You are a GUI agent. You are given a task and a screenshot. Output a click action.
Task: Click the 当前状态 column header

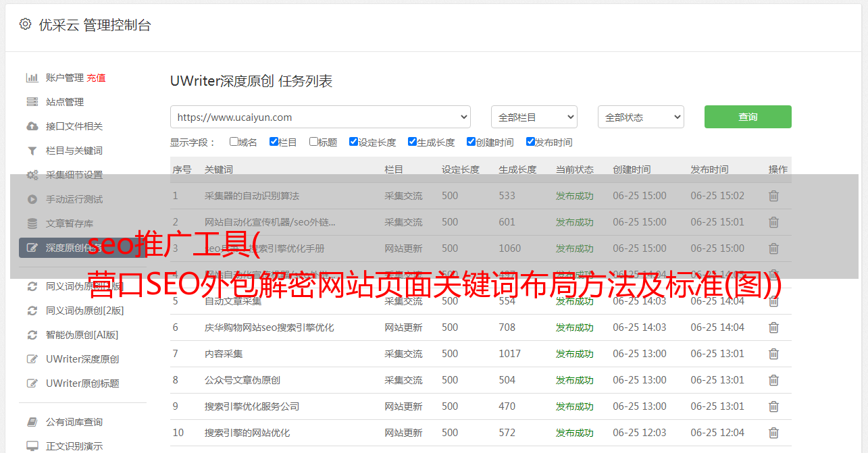click(x=575, y=169)
